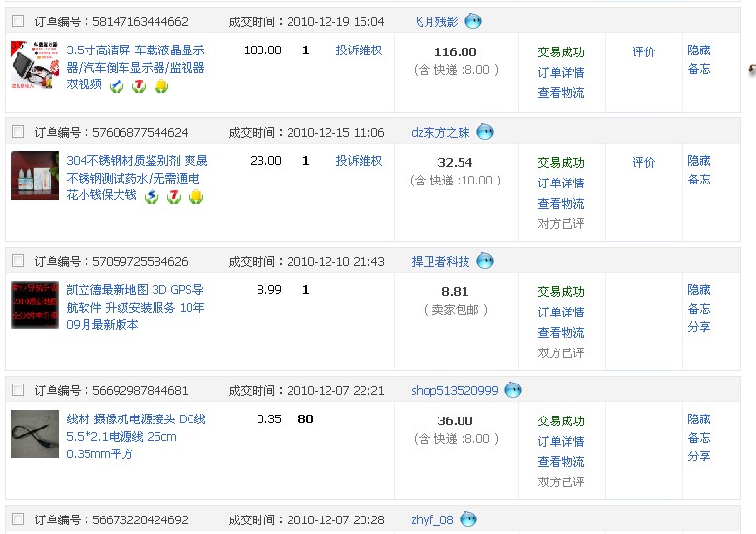Click 隐藏 for the dz东方之珠 order
The height and width of the screenshot is (534, 756).
point(699,161)
